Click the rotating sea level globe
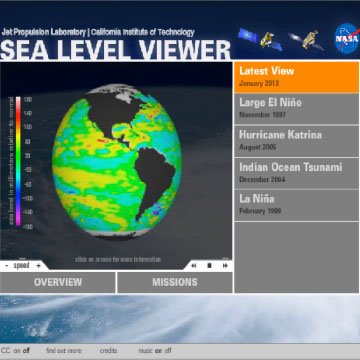 tap(117, 161)
